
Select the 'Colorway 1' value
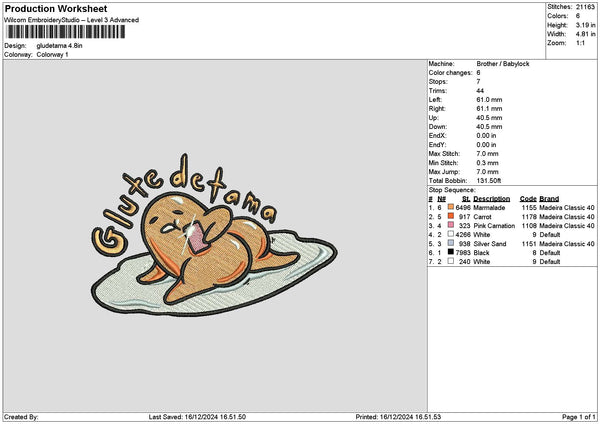tap(52, 55)
